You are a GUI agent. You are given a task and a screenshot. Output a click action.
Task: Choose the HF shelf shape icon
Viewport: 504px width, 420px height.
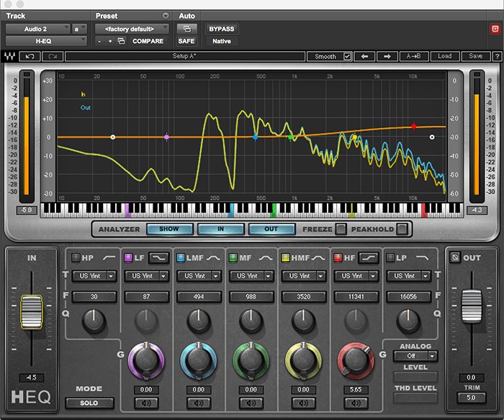pos(369,258)
